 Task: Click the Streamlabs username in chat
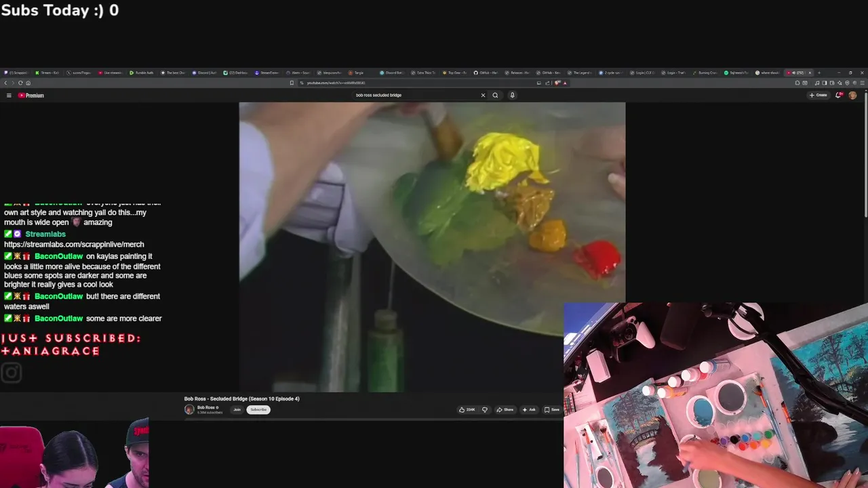point(45,234)
